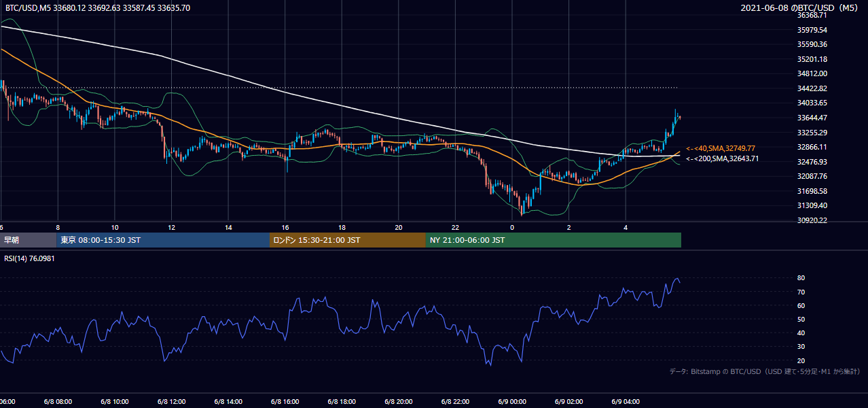Select the orange 40 SMA 32749.77 label
Screen dimensions: 868x408
[x=721, y=148]
